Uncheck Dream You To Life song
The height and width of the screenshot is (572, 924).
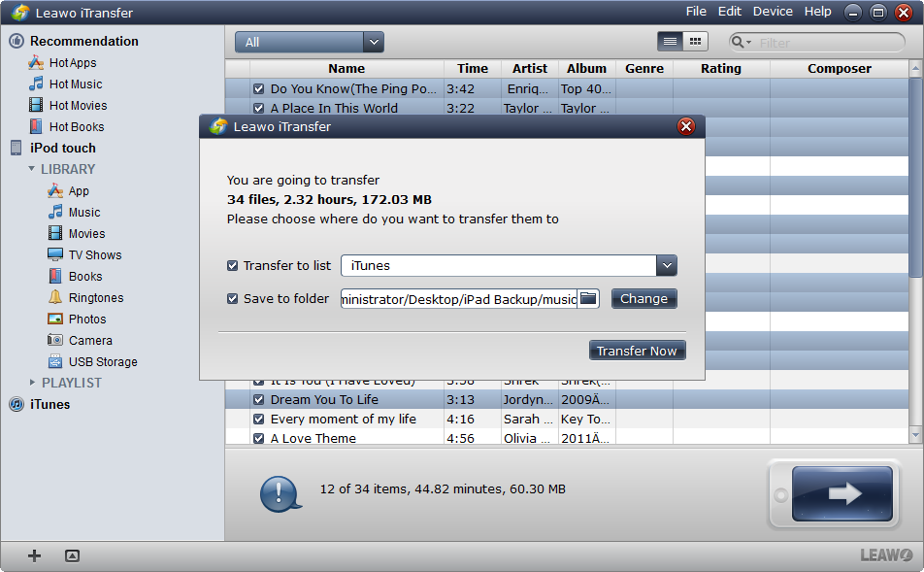258,400
